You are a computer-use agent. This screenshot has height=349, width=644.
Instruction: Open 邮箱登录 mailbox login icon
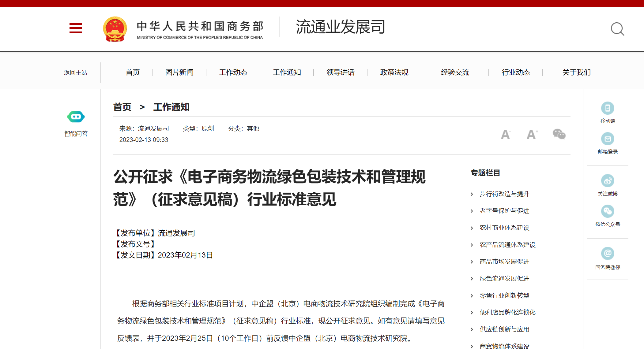point(608,139)
